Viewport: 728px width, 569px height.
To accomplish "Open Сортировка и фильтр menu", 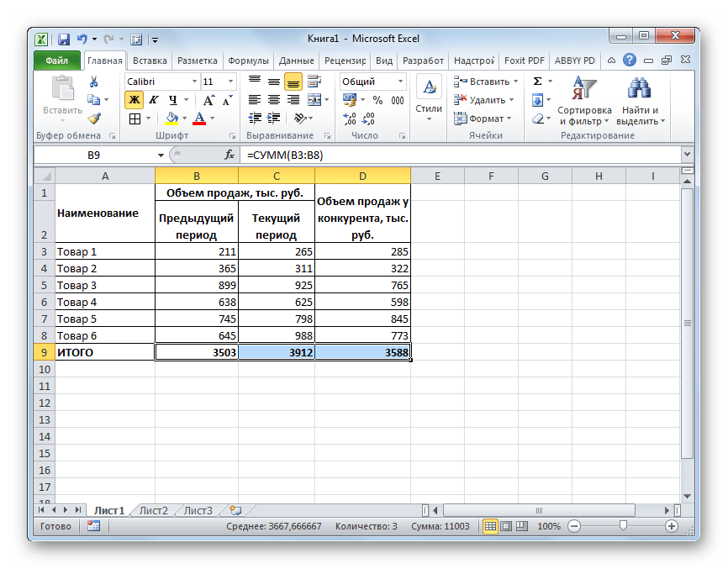I will 584,101.
